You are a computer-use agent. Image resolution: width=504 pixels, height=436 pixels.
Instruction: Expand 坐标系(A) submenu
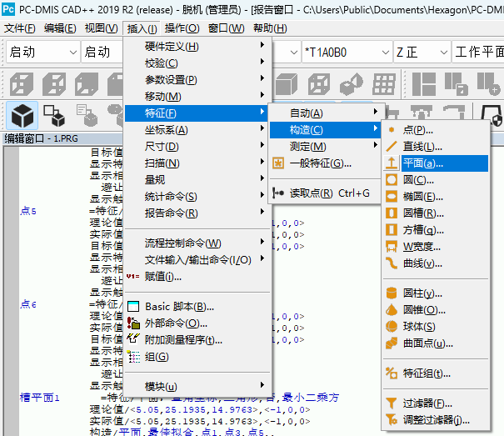[197, 130]
